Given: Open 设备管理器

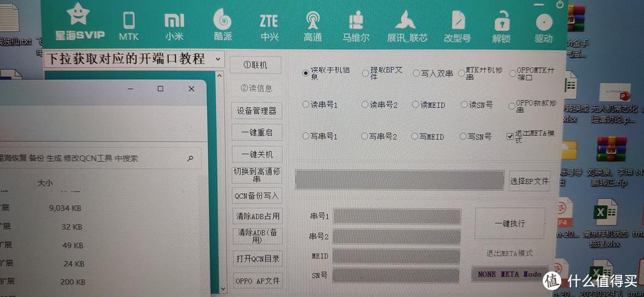Looking at the screenshot, I should (x=257, y=111).
